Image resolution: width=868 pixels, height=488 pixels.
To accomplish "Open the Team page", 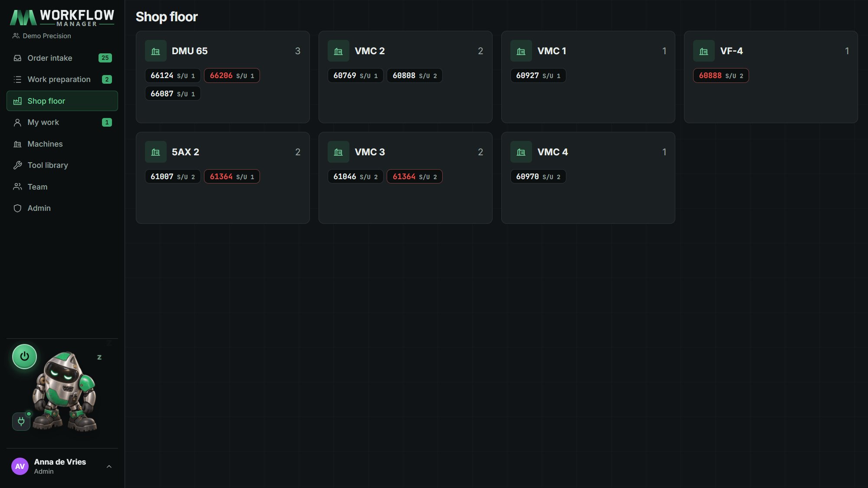I will [x=62, y=187].
